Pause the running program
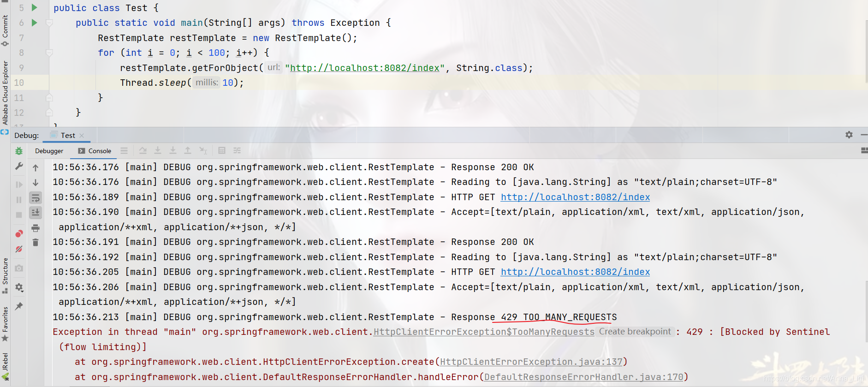868x387 pixels. tap(19, 200)
